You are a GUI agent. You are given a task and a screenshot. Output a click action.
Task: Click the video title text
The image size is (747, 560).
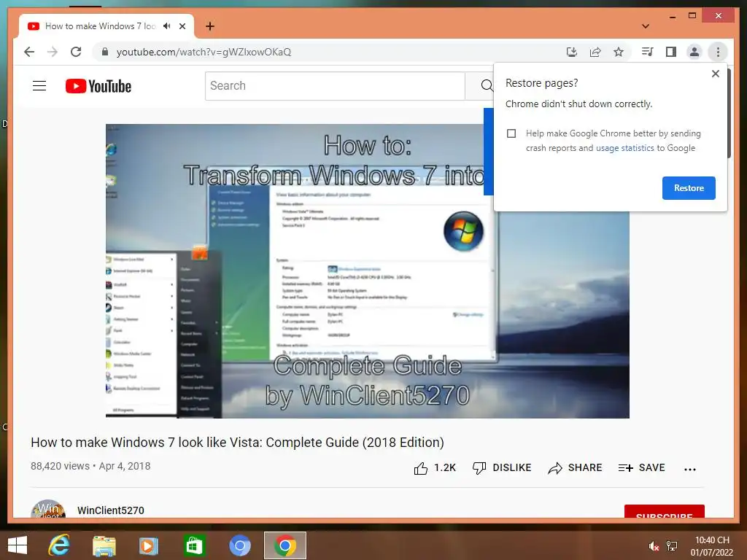237,443
